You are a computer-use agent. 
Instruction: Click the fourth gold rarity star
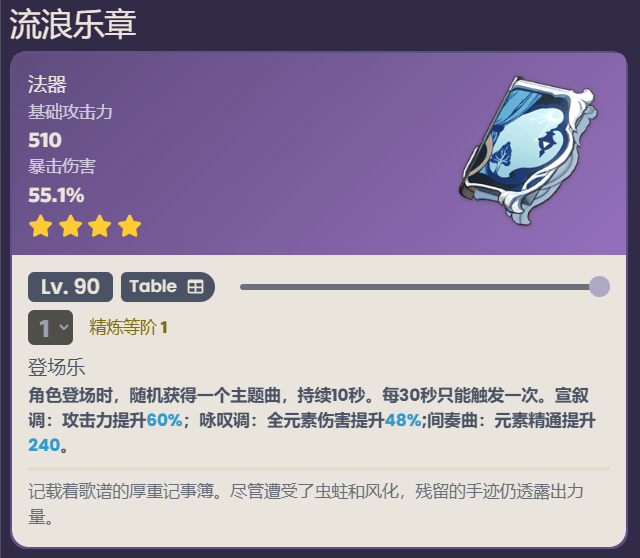point(130,226)
